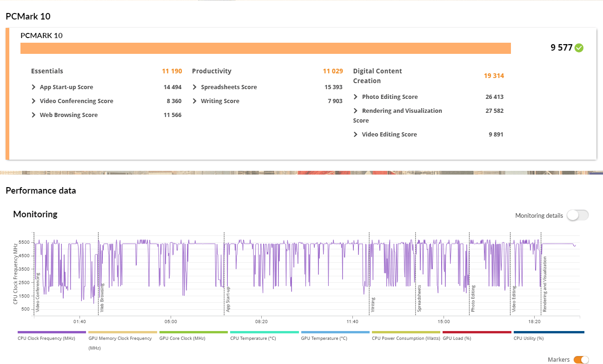
Task: Click the Photo Editing value 26 413
Action: (494, 97)
